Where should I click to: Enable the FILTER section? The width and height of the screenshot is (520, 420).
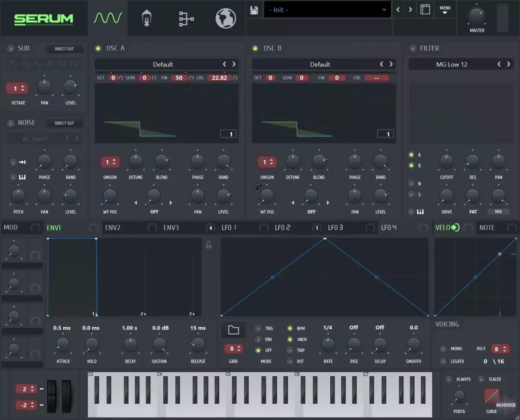point(413,48)
